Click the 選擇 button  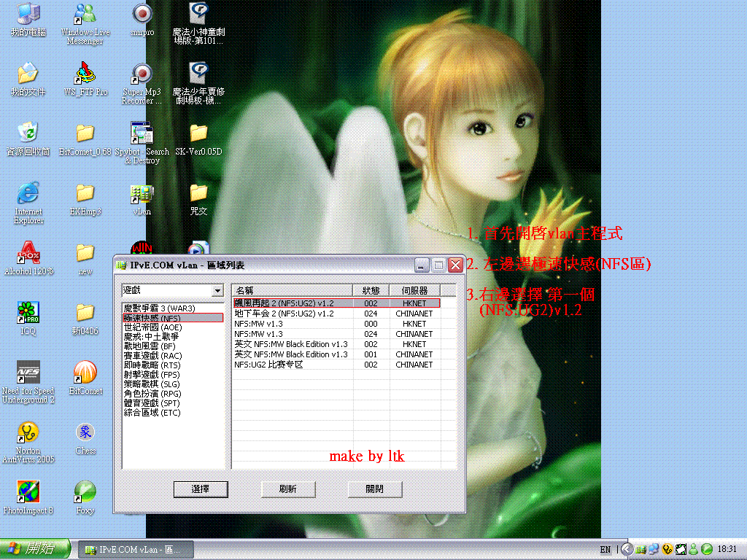tap(201, 489)
